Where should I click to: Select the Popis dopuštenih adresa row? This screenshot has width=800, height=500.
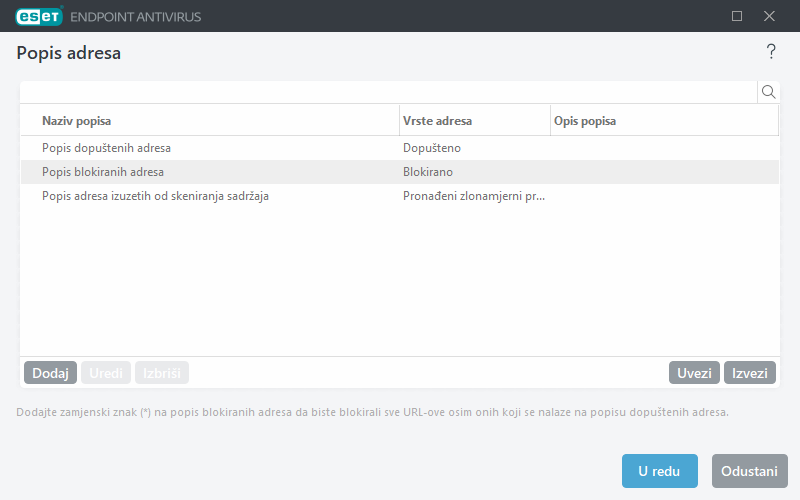[106, 148]
